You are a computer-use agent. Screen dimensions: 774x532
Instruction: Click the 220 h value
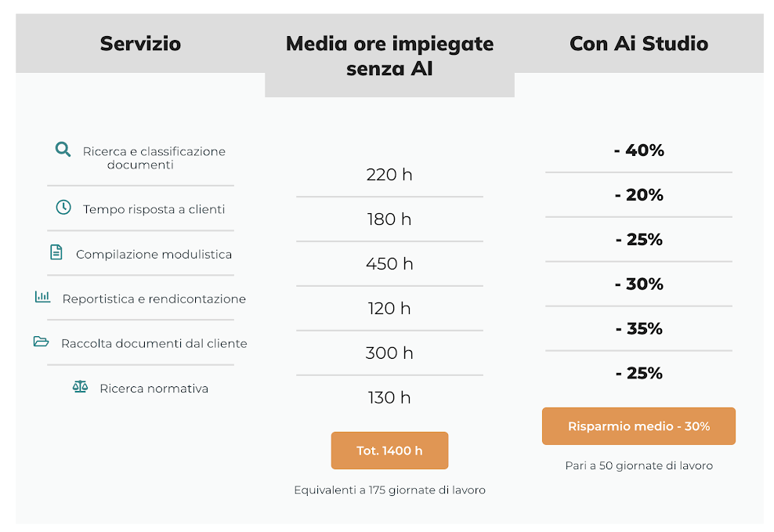(389, 175)
